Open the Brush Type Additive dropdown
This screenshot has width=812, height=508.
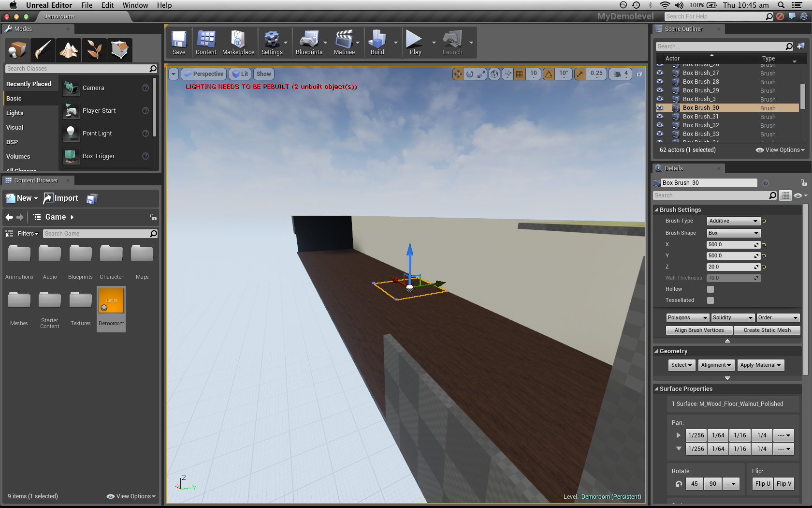coord(733,221)
